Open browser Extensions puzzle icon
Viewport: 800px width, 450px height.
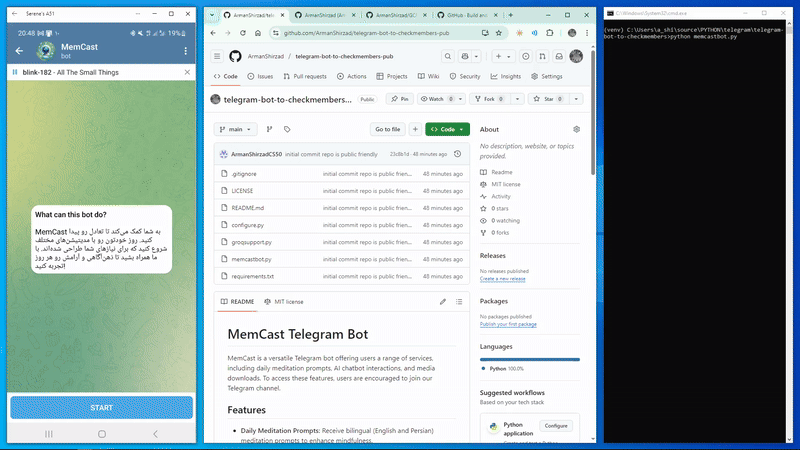pos(549,33)
